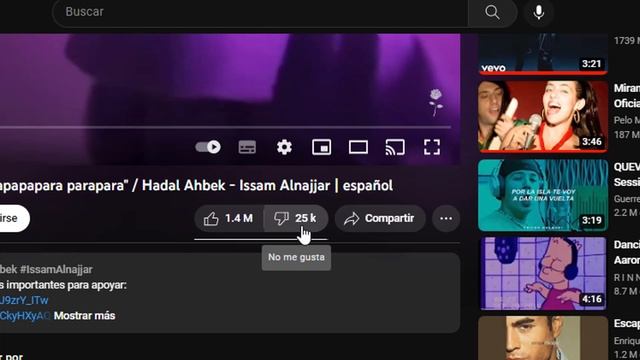Open link ending in CkyHXyAC
This screenshot has height=360, width=640.
24,316
